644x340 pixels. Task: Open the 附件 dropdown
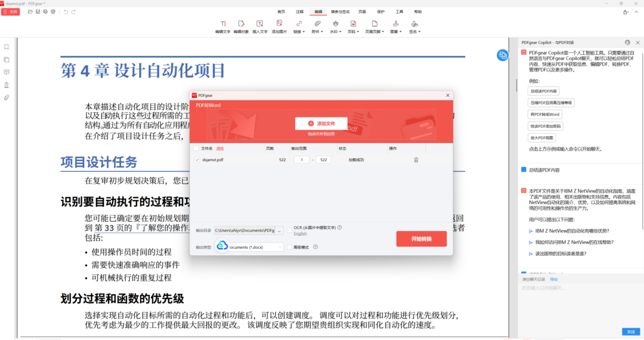pyautogui.click(x=317, y=27)
